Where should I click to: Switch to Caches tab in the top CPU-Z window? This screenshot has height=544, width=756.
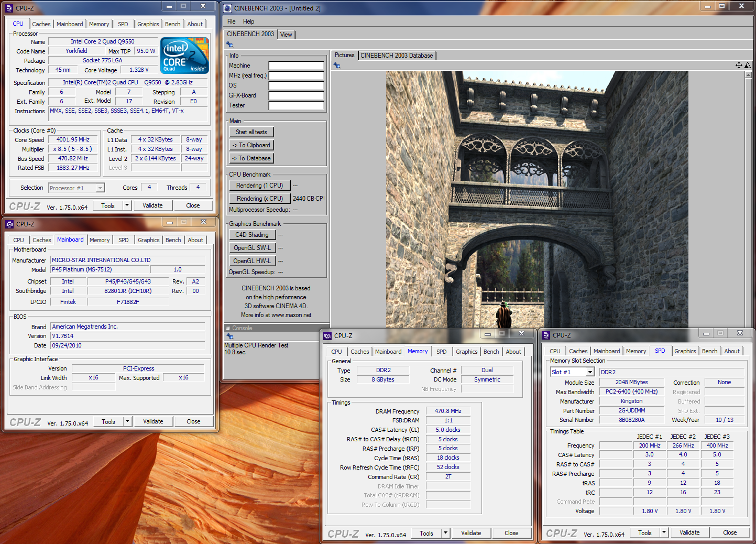click(41, 24)
